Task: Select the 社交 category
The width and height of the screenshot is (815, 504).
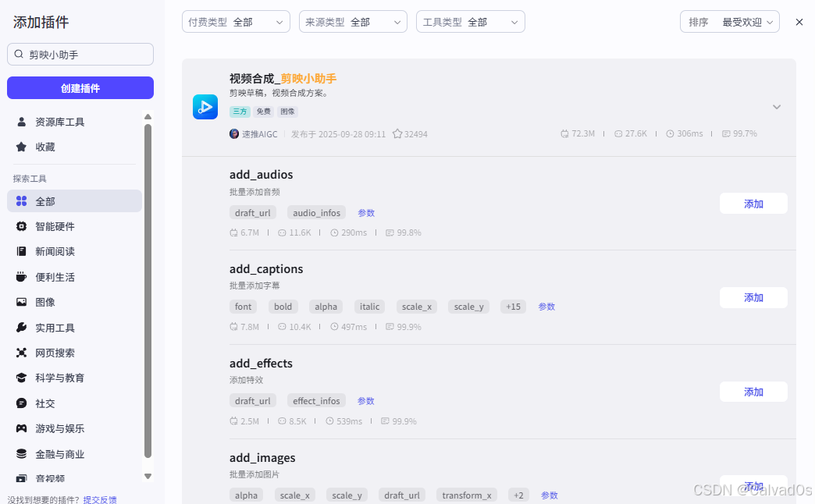Action: click(74, 403)
